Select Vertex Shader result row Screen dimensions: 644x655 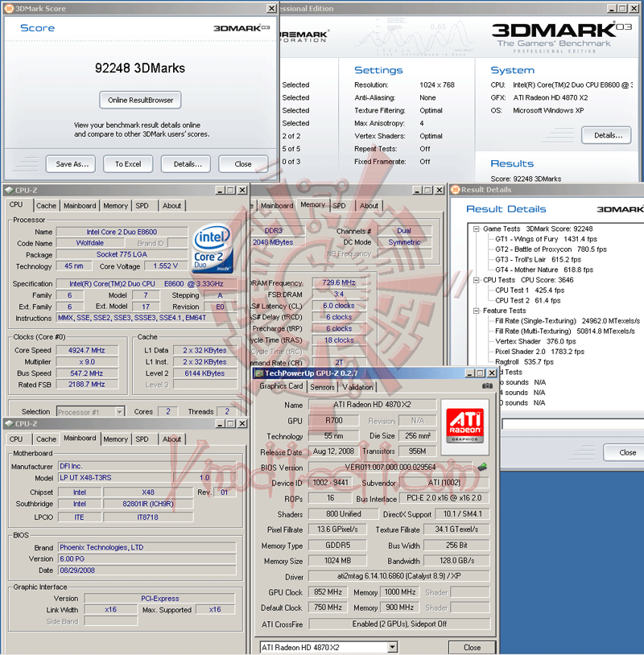pyautogui.click(x=535, y=342)
